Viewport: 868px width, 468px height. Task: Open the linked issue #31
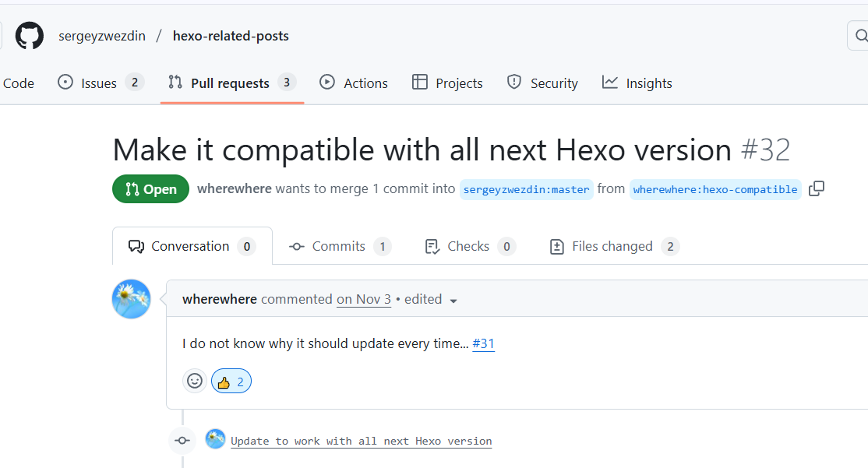click(x=483, y=343)
